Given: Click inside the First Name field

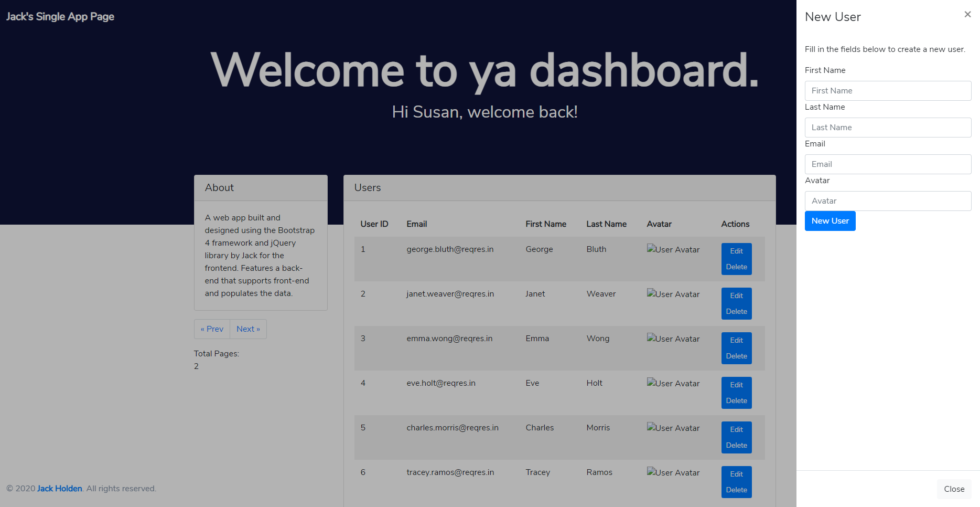Looking at the screenshot, I should pyautogui.click(x=888, y=90).
